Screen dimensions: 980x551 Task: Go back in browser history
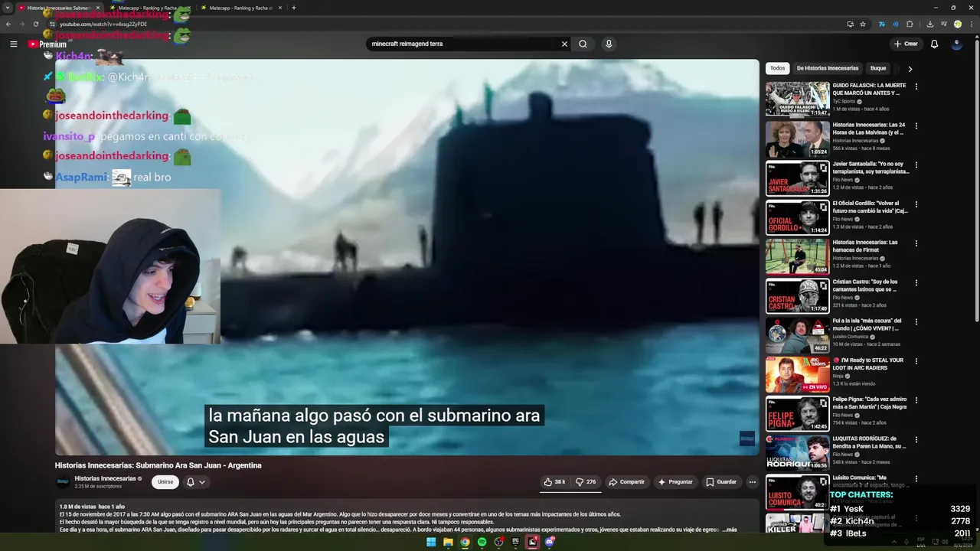pyautogui.click(x=8, y=24)
